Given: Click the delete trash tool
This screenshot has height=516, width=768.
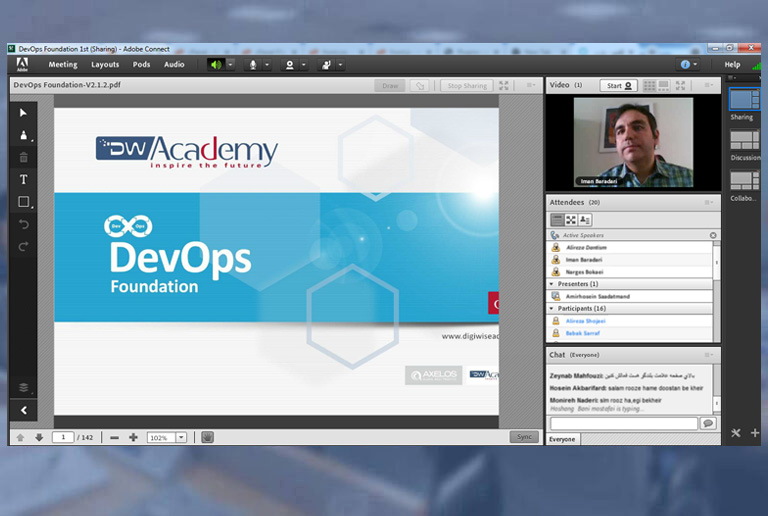Looking at the screenshot, I should tap(23, 158).
